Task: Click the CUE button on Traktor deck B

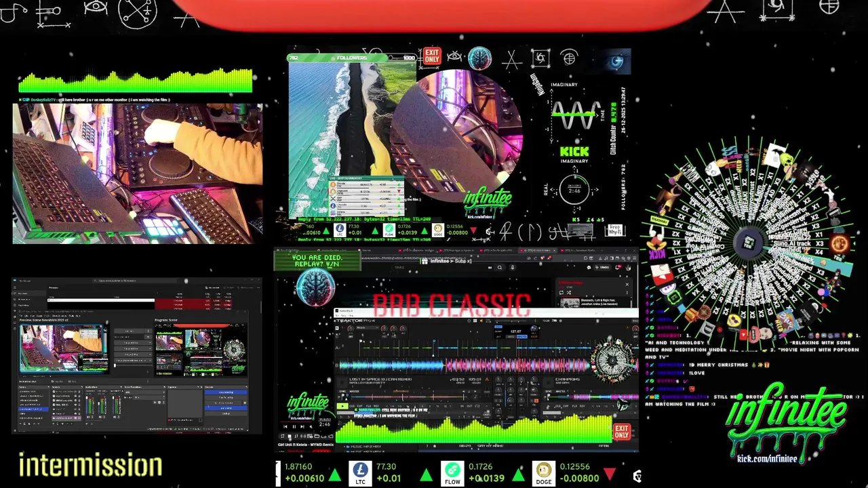Action: (558, 406)
